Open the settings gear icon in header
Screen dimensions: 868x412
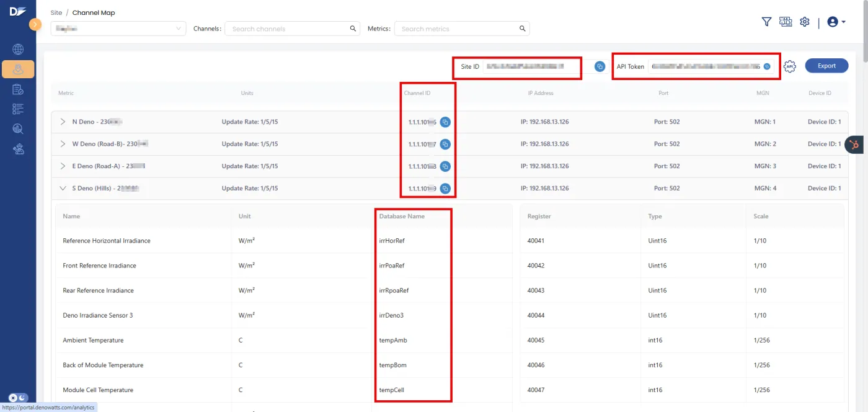(805, 22)
